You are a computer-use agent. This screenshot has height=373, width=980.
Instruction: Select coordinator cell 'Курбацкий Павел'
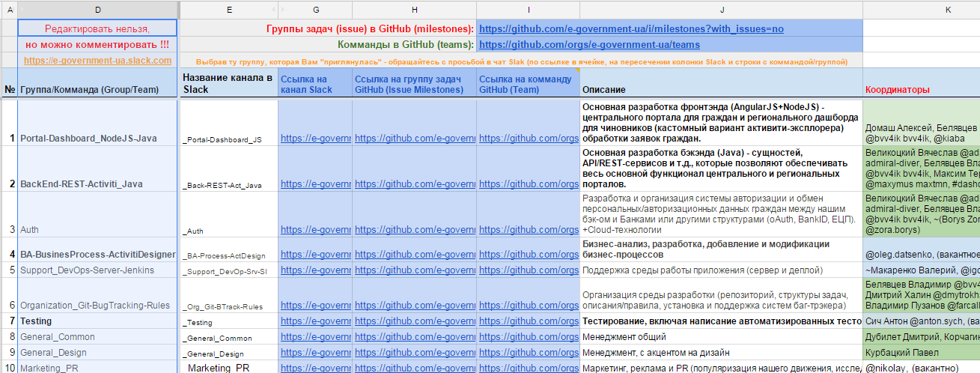click(921, 353)
